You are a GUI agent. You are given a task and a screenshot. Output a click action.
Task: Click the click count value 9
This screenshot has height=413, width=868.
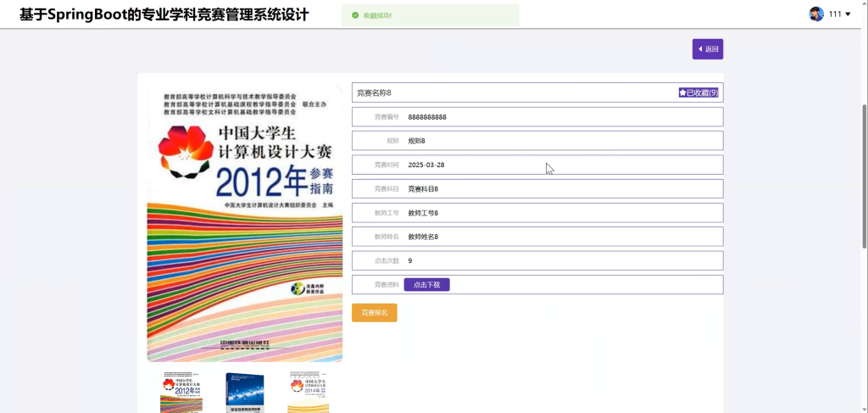click(x=410, y=260)
